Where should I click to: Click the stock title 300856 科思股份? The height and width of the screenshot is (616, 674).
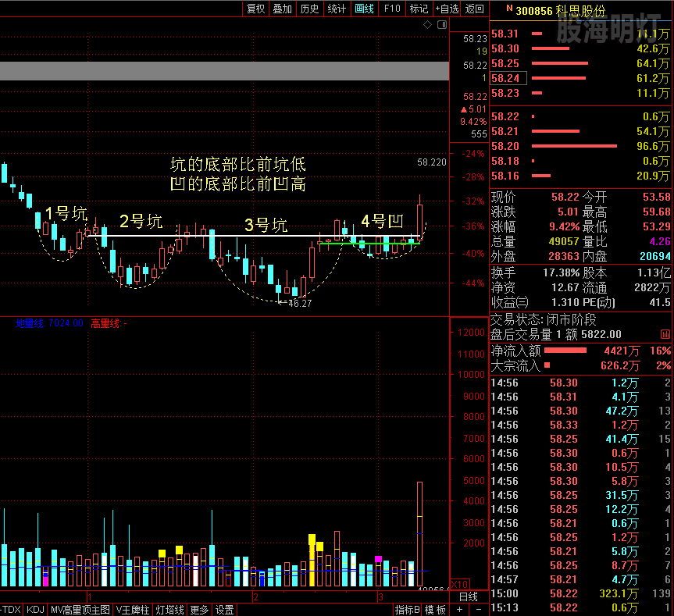pyautogui.click(x=560, y=10)
